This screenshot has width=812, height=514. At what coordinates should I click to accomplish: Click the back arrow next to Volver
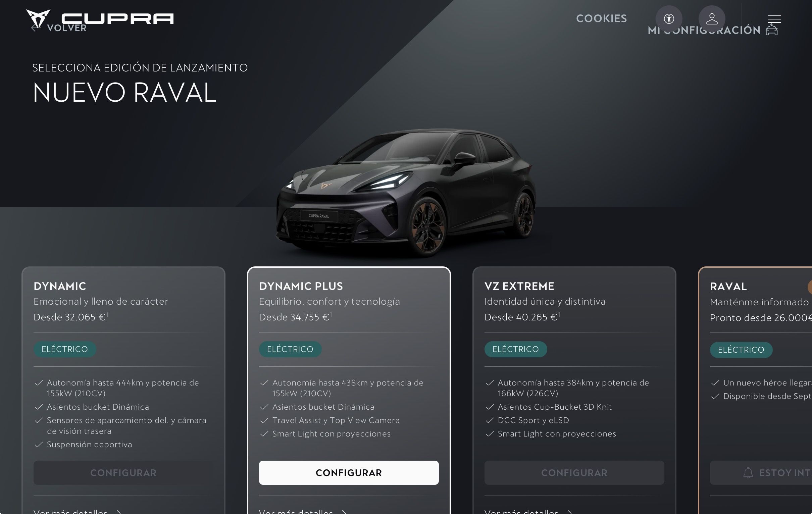(36, 28)
